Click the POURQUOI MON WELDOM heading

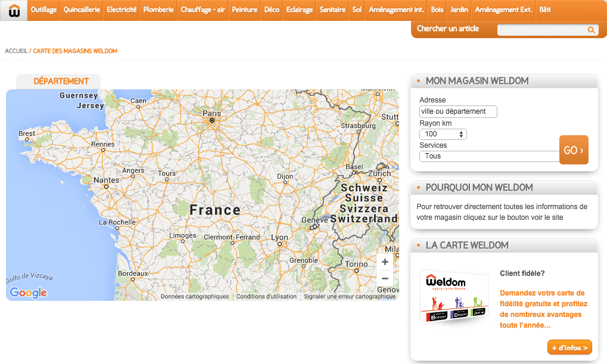(x=480, y=188)
